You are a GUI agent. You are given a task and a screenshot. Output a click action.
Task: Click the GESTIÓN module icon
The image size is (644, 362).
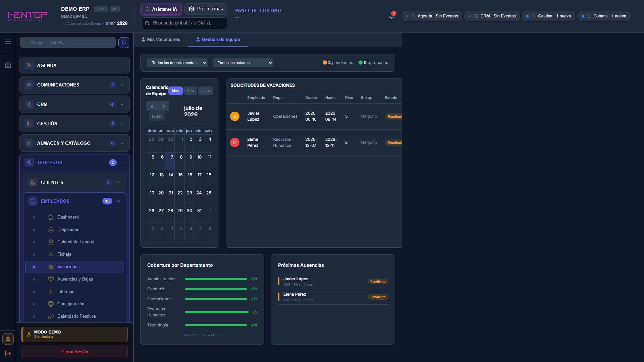(29, 124)
